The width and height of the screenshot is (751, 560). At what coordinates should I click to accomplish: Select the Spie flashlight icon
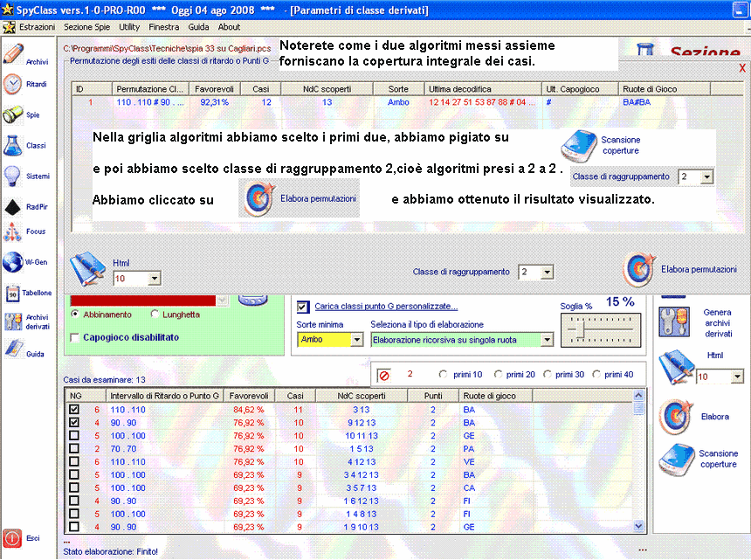[x=13, y=115]
